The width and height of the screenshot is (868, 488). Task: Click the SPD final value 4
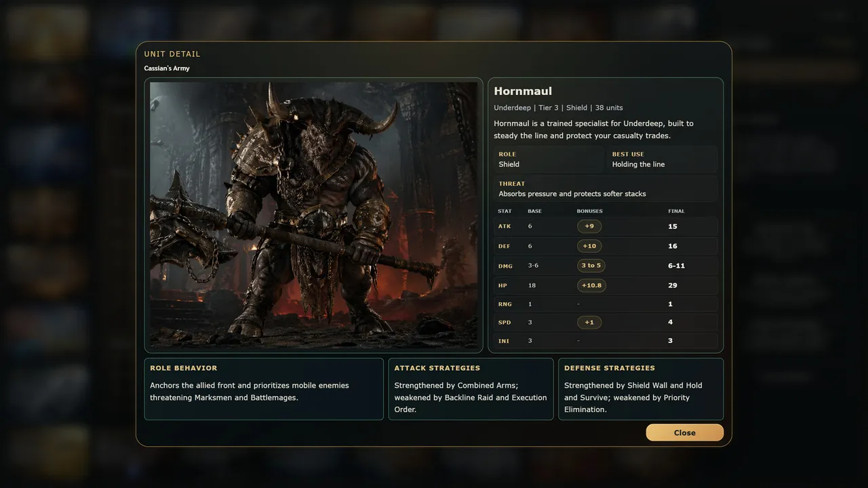point(670,322)
